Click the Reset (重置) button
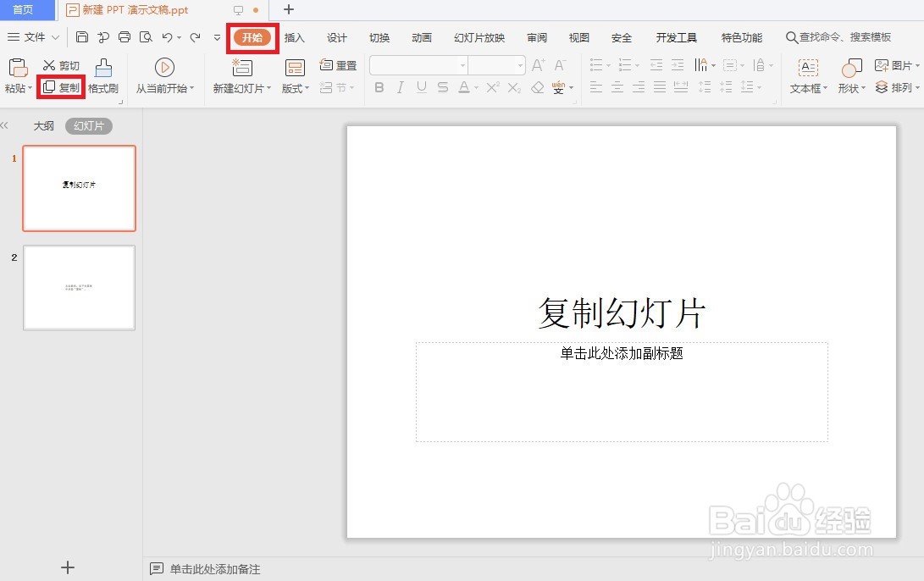Image resolution: width=924 pixels, height=581 pixels. pos(338,65)
